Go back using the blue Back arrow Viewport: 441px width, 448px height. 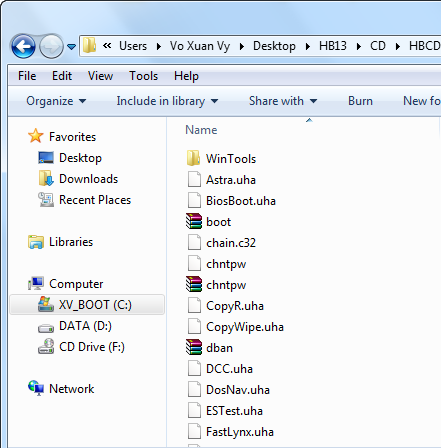click(23, 46)
